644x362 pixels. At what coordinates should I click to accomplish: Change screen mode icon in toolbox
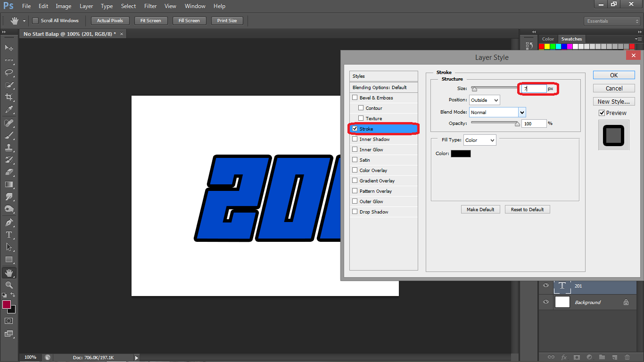(x=9, y=334)
